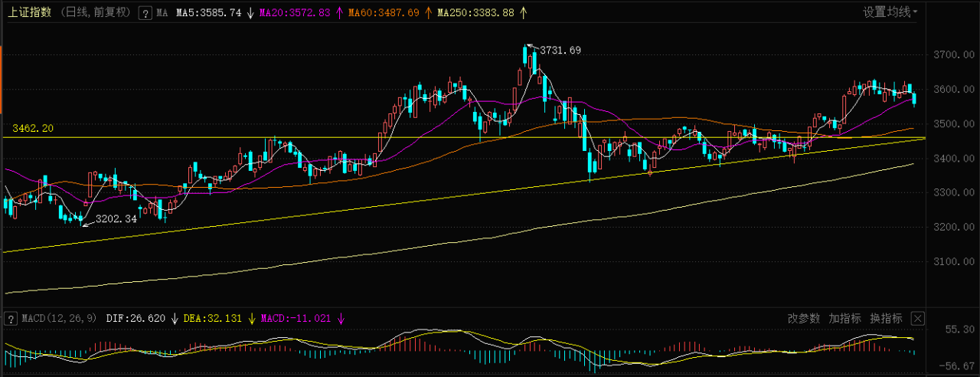This screenshot has width=980, height=377.
Task: Click 改参数 to modify indicator parameters
Action: pyautogui.click(x=804, y=318)
